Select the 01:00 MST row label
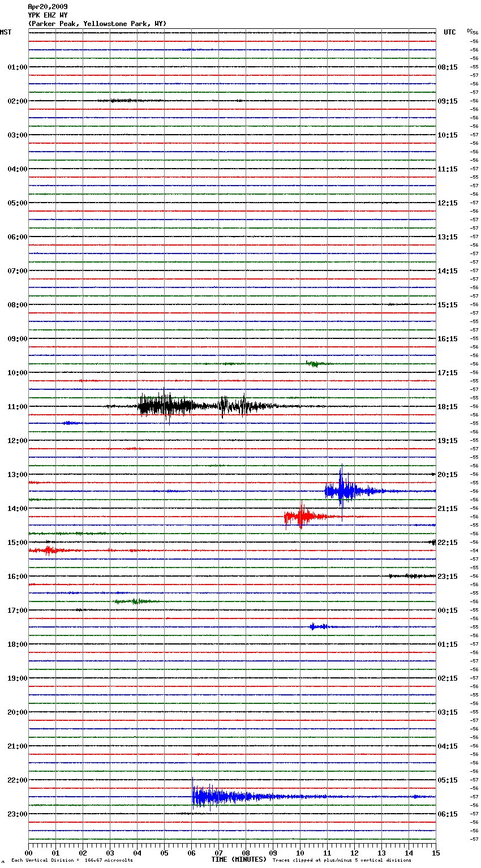This screenshot has height=868, width=481. pyautogui.click(x=17, y=67)
